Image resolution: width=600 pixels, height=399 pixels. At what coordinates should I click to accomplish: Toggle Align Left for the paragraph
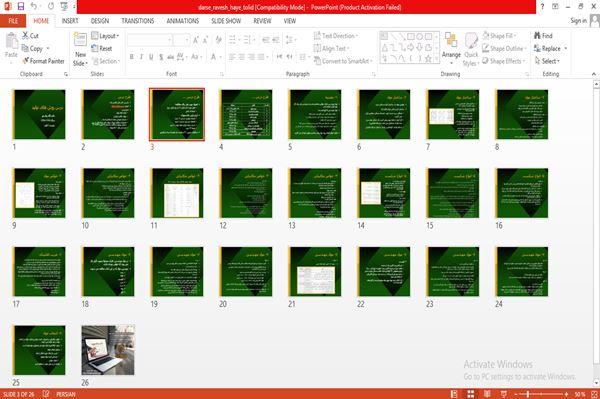click(x=232, y=57)
